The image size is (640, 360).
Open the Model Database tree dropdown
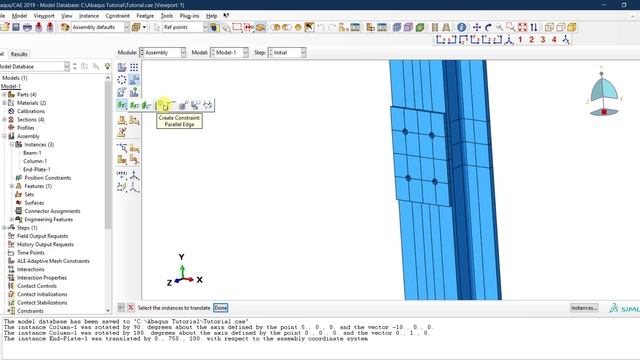point(67,66)
